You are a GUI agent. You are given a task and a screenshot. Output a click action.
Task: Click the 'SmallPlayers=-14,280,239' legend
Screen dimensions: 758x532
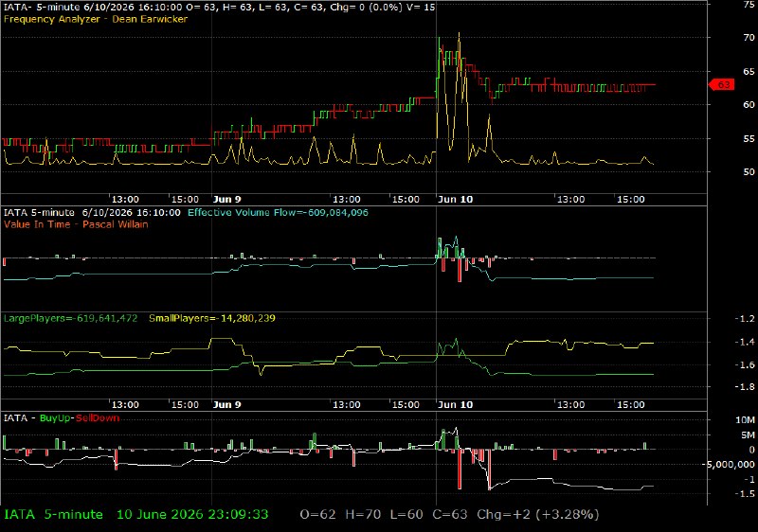click(212, 318)
